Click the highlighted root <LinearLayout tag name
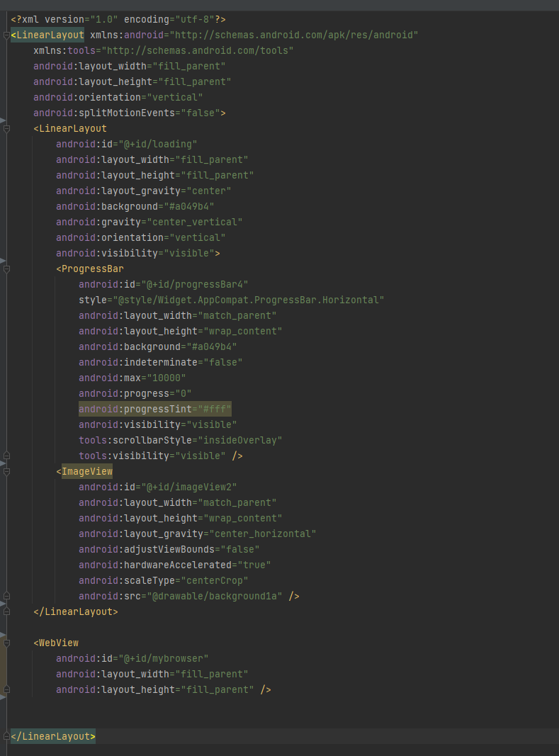 click(x=50, y=35)
